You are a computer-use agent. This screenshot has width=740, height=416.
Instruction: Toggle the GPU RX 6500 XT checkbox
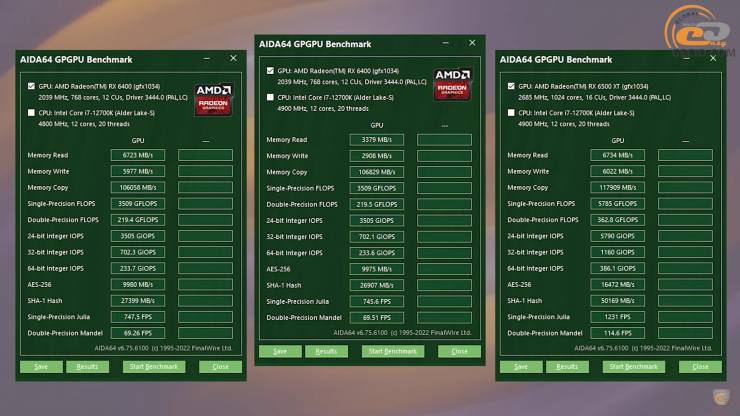pyautogui.click(x=511, y=86)
